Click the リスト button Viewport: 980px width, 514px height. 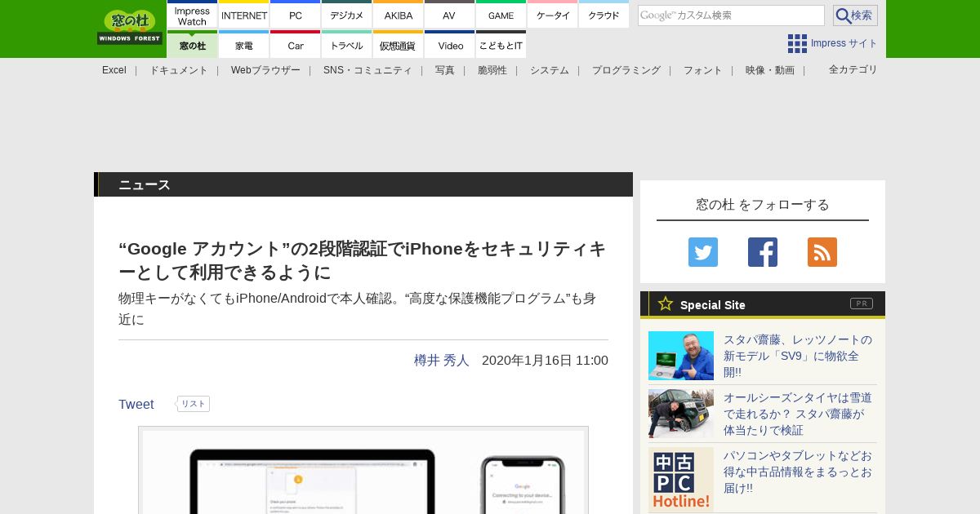pos(194,404)
